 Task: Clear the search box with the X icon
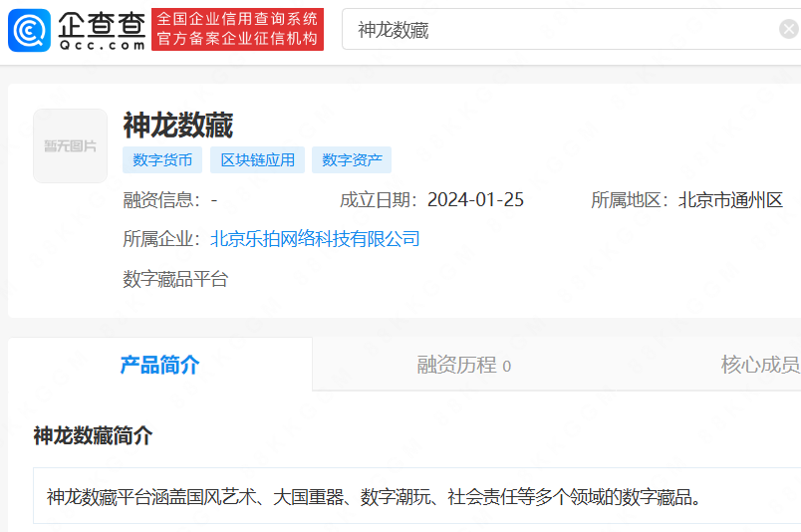[x=789, y=29]
